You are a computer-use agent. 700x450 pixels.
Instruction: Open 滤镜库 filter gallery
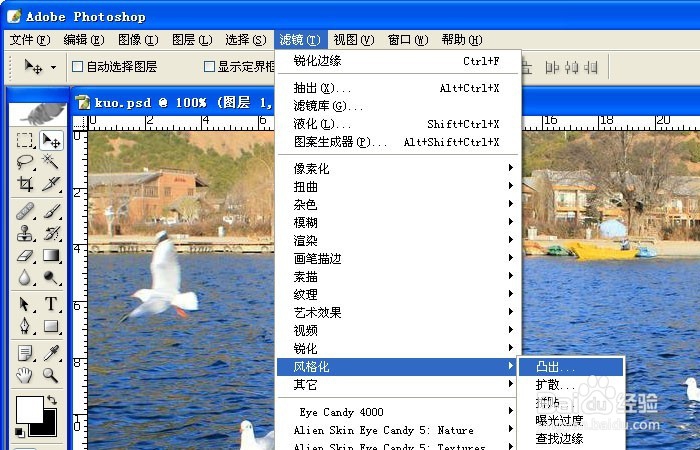pos(398,106)
